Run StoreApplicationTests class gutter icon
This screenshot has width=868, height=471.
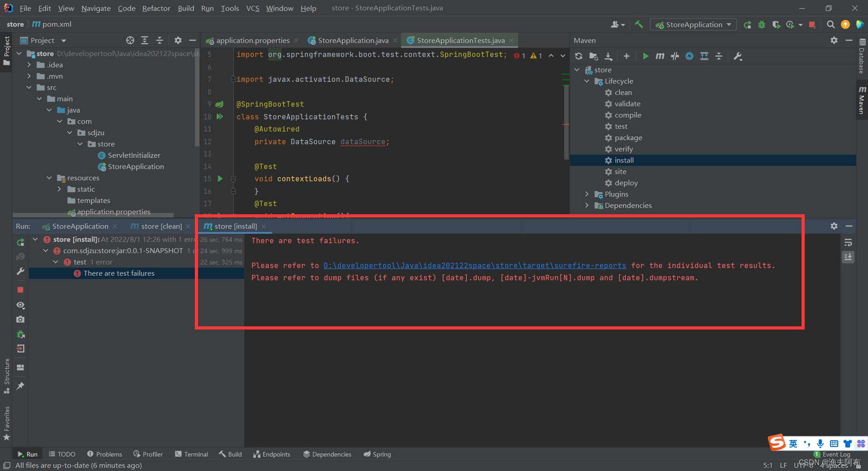[x=220, y=117]
